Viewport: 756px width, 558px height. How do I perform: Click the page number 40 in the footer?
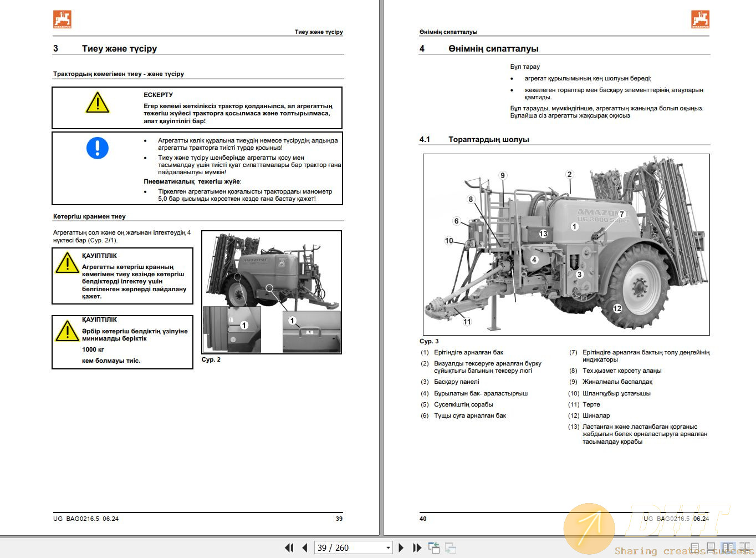pyautogui.click(x=423, y=519)
